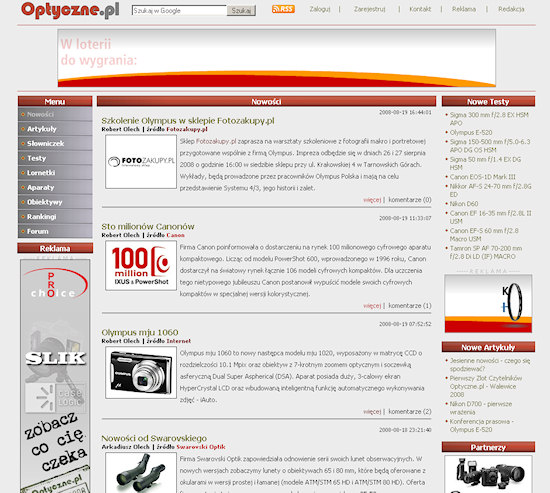Screen dimensions: 550x493
Task: Click the W loterii do wygrania banner
Action: [x=276, y=58]
